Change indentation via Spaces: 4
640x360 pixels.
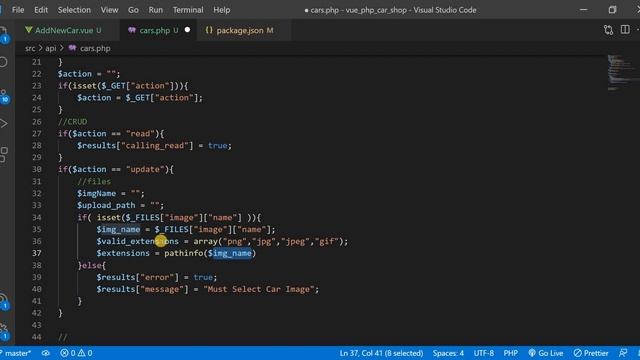click(448, 353)
